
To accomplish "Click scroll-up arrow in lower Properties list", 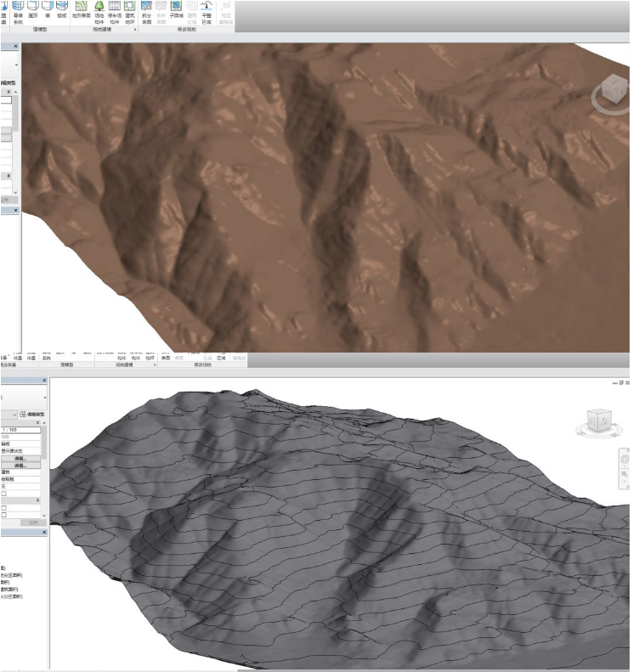I will coord(43,423).
